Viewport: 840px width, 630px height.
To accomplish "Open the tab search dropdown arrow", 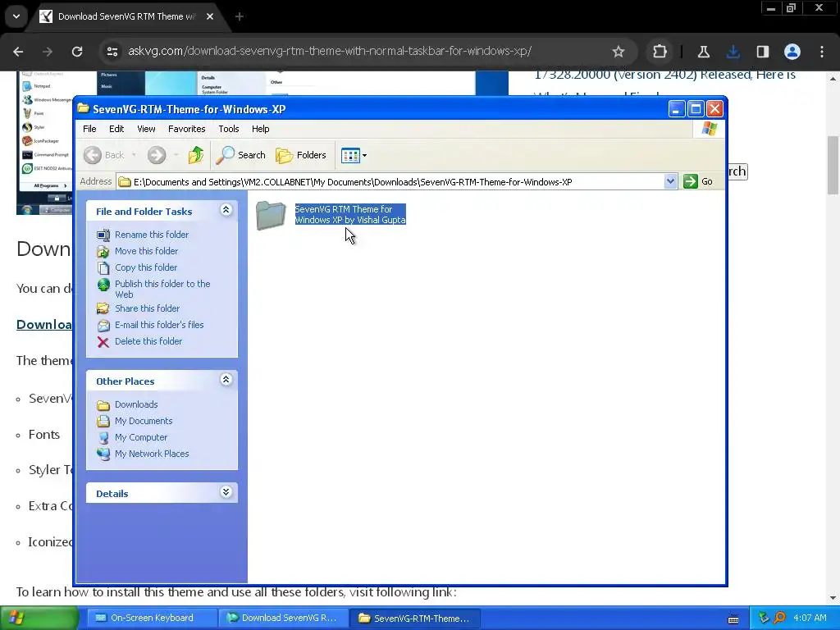I will [x=16, y=16].
